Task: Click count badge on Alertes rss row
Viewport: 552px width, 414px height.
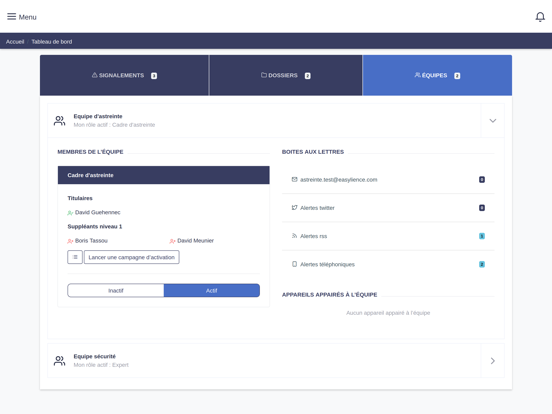Action: click(482, 236)
